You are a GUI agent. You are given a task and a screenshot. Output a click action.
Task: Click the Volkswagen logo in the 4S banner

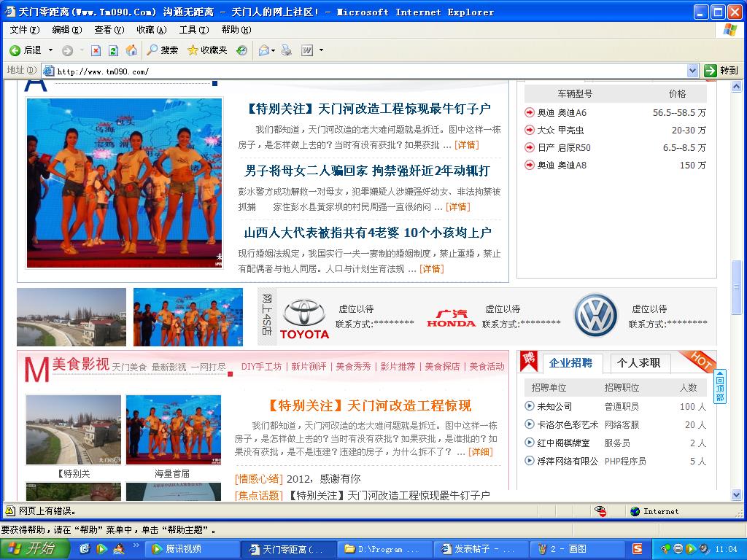595,316
